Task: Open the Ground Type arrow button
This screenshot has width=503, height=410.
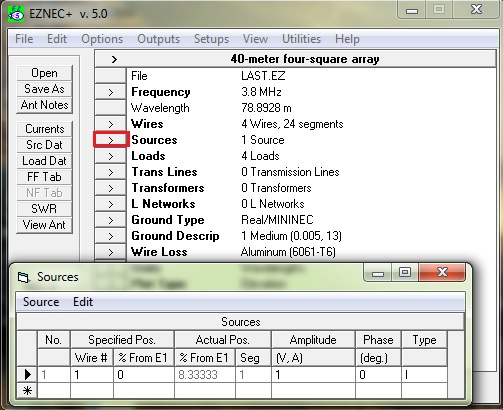Action: 111,220
